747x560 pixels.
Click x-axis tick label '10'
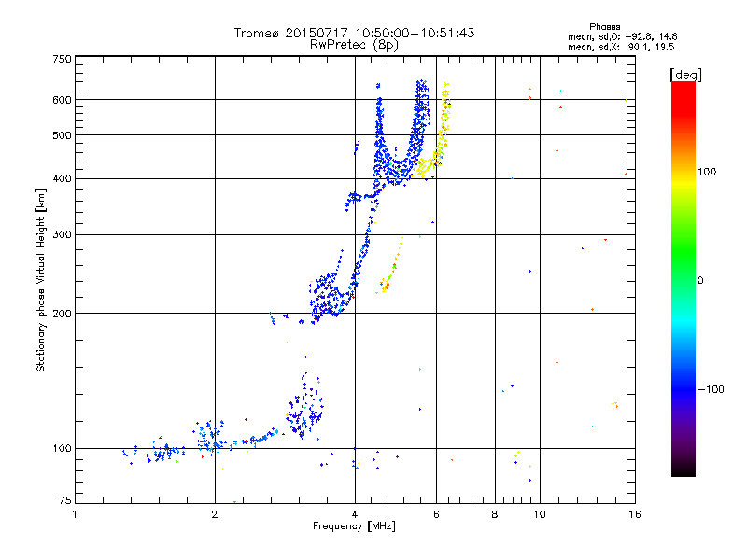pos(540,514)
